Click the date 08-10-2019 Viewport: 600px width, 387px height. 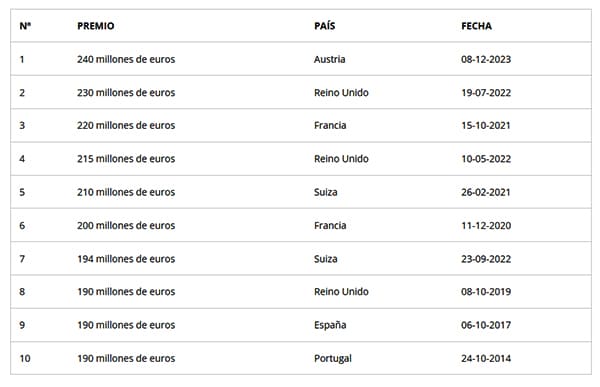(x=486, y=292)
